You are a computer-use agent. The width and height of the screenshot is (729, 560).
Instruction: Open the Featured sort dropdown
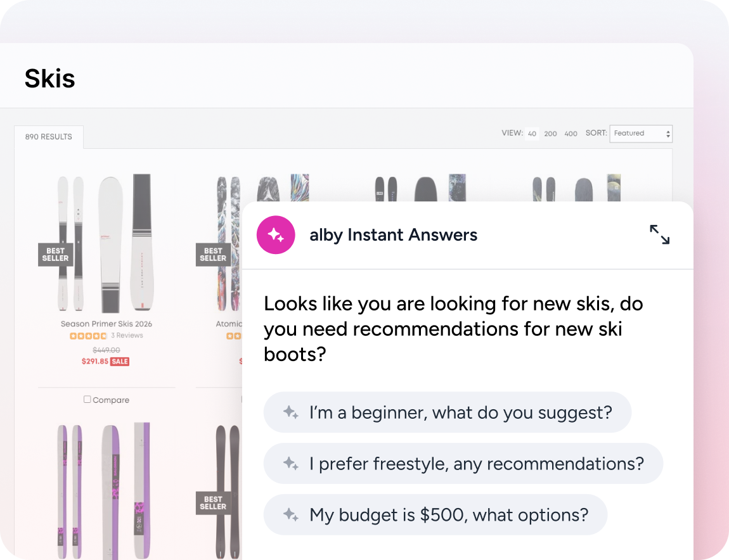[641, 134]
